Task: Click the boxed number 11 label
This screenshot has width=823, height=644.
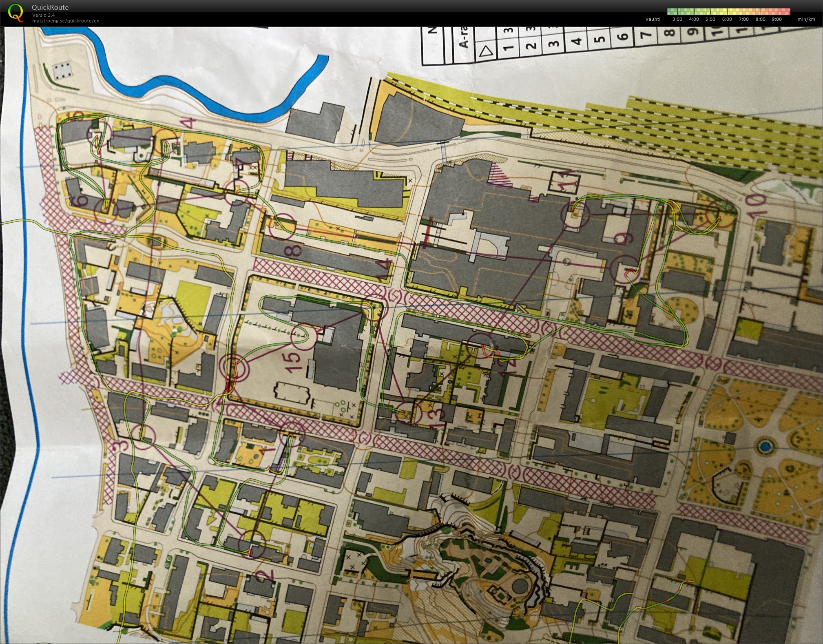Action: pos(565,184)
